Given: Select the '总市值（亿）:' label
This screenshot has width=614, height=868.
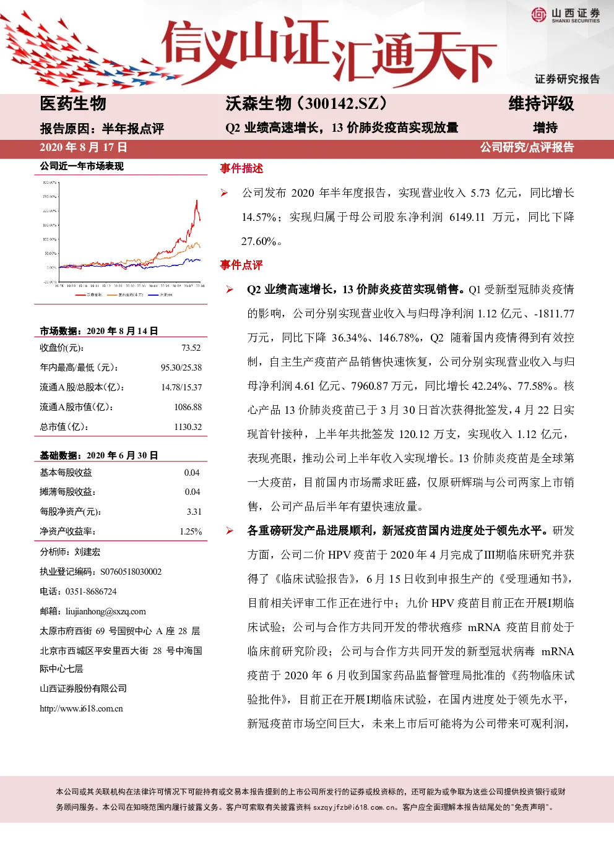Looking at the screenshot, I should coord(64,427).
